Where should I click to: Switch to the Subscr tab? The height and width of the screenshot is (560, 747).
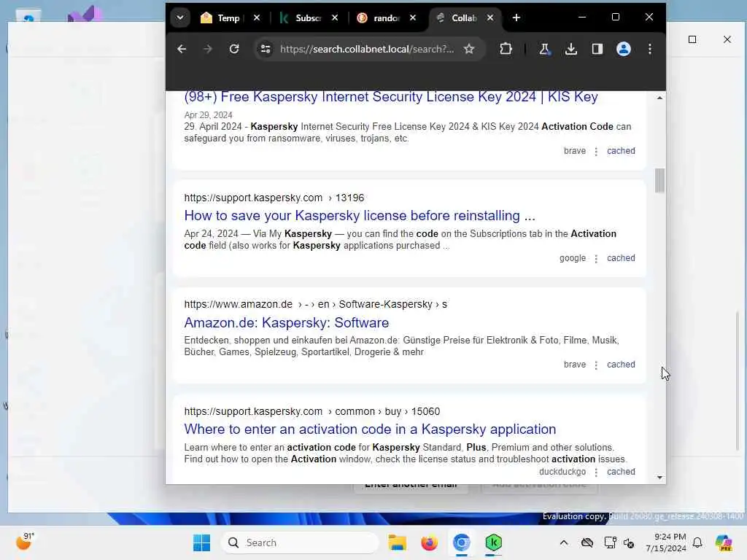302,18
